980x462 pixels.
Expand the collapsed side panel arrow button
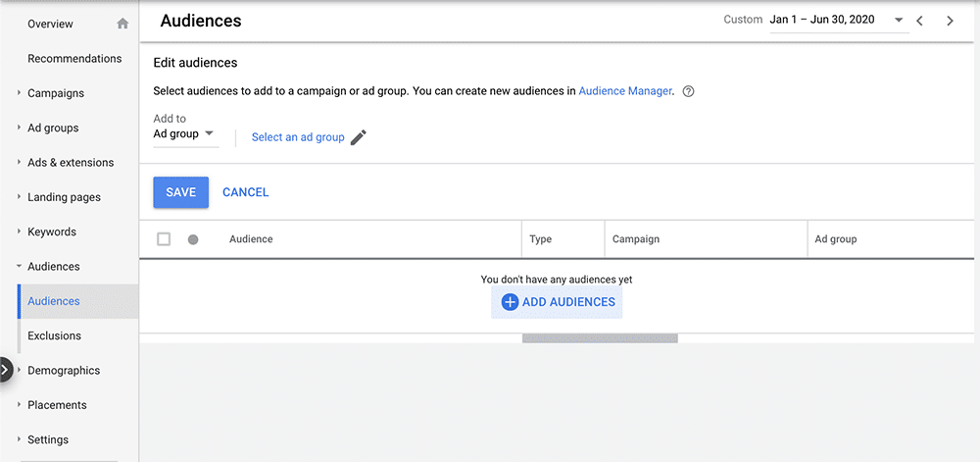pos(6,370)
